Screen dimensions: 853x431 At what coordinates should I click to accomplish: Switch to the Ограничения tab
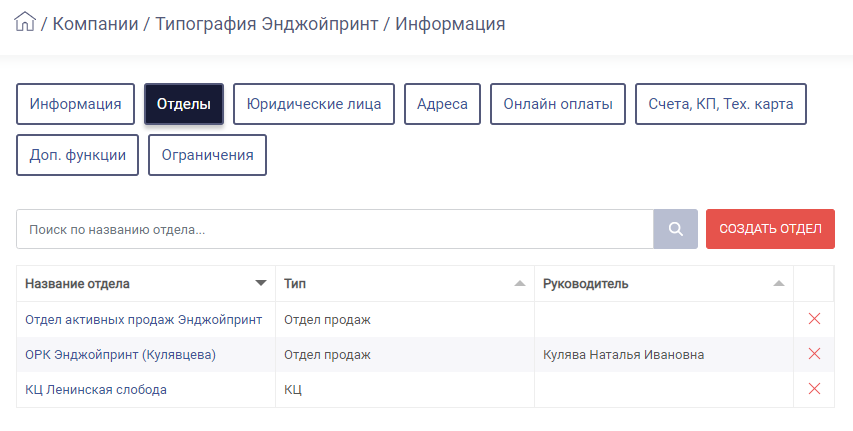(x=207, y=155)
